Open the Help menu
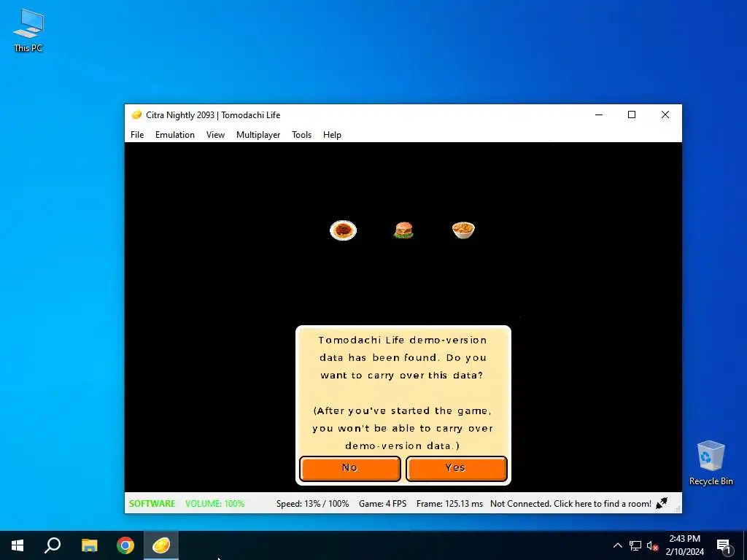This screenshot has width=747, height=560. click(x=332, y=135)
